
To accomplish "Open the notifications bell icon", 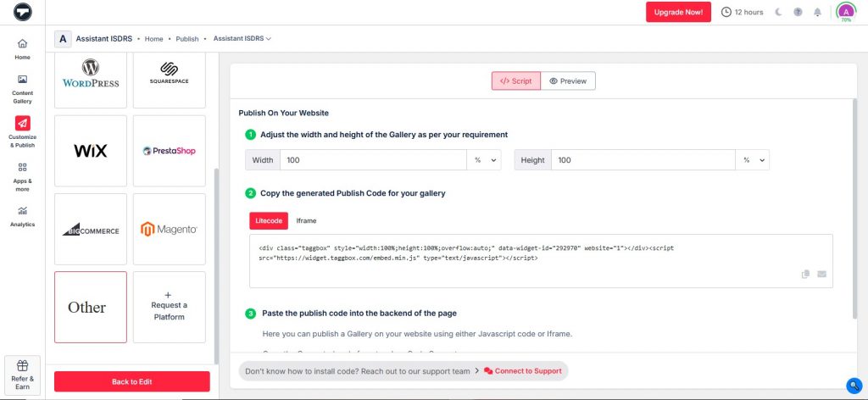I will point(818,12).
